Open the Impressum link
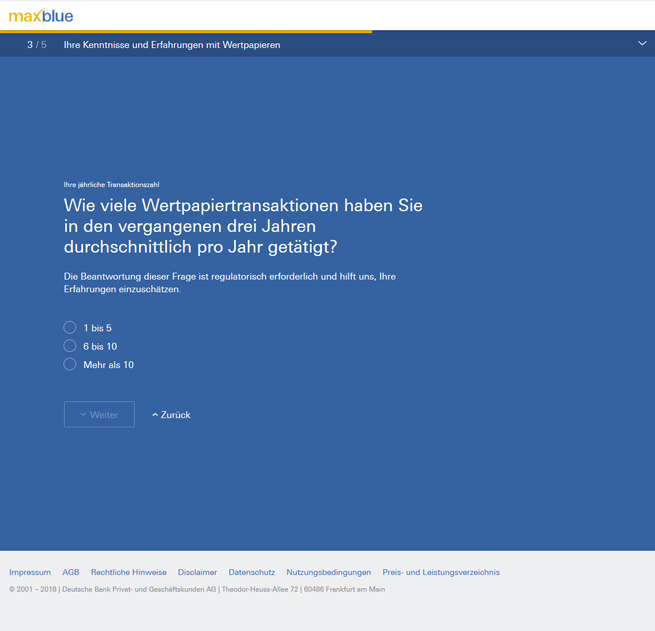655x631 pixels. (30, 572)
